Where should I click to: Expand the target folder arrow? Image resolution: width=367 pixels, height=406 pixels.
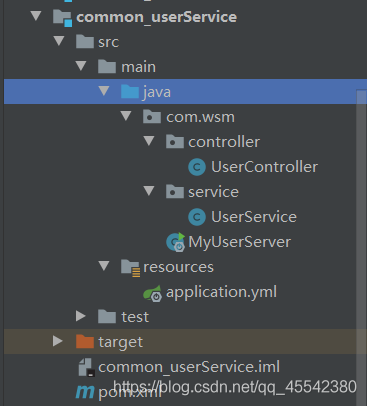click(58, 341)
